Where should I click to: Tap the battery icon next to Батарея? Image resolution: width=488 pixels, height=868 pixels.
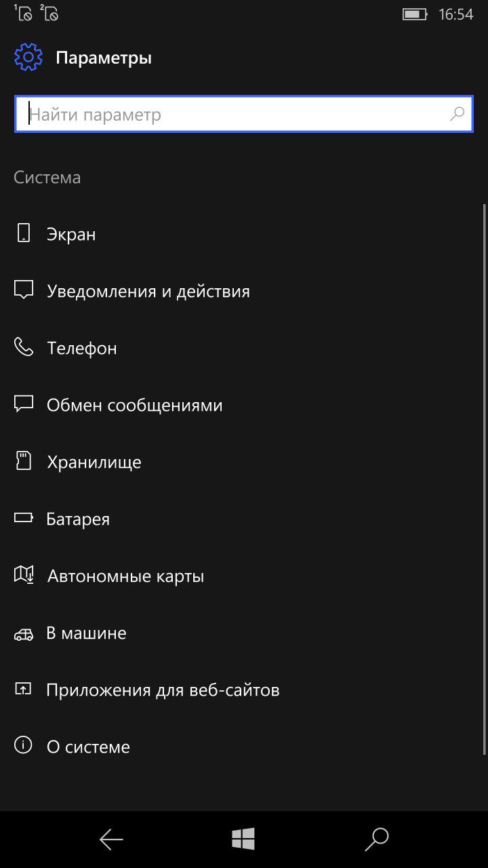pos(24,518)
